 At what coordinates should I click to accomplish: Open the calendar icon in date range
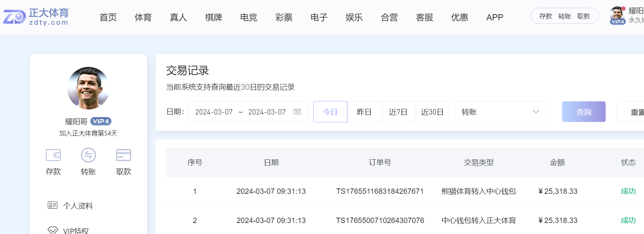297,112
